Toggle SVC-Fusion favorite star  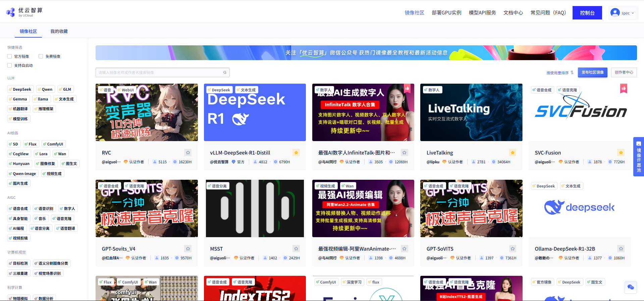[621, 153]
